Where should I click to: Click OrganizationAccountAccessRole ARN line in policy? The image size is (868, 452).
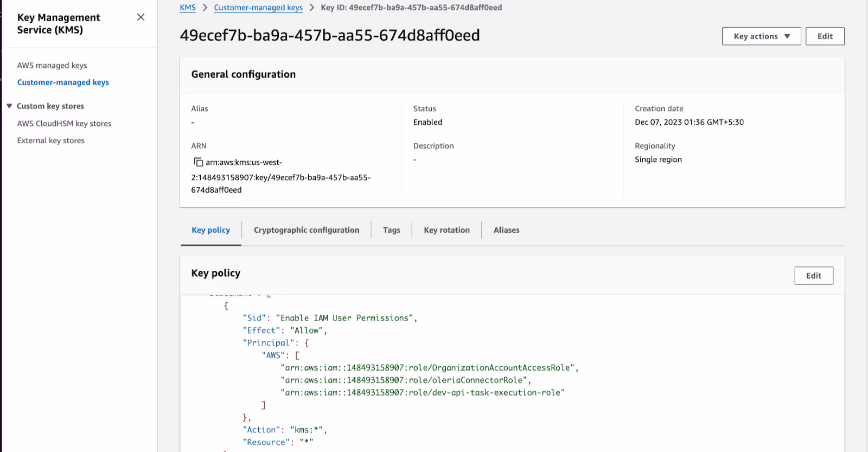(x=429, y=368)
